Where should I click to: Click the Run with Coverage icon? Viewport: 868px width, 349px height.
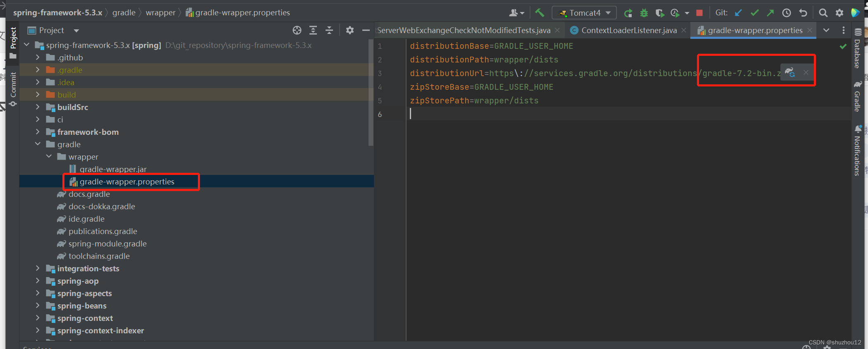point(659,13)
